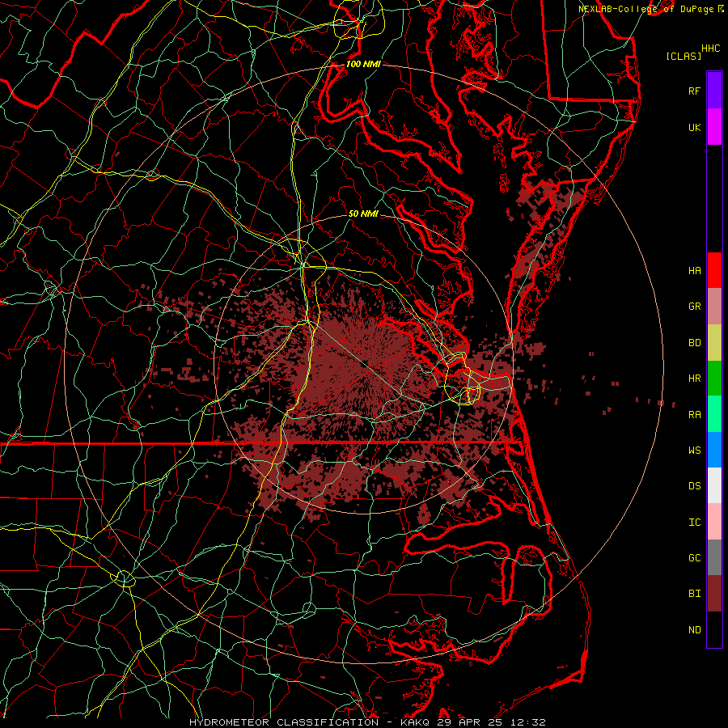Click the HR legend label
This screenshot has width=728, height=728.
tap(694, 379)
